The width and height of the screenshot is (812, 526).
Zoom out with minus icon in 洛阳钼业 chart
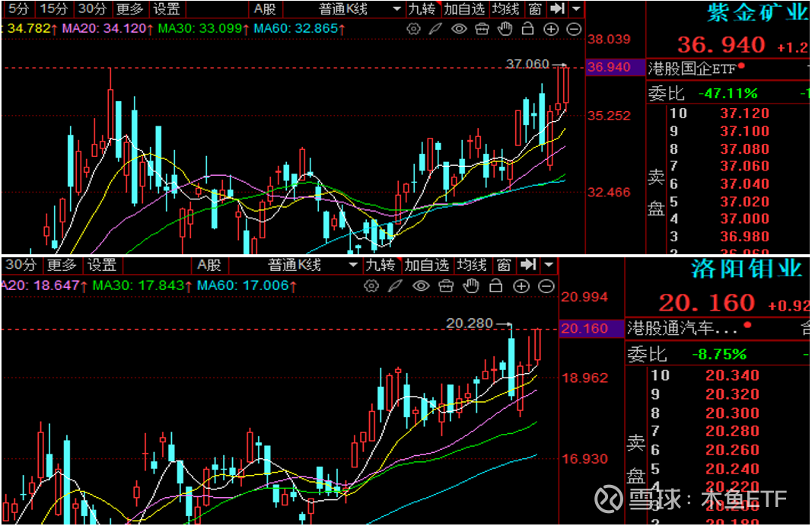(546, 285)
